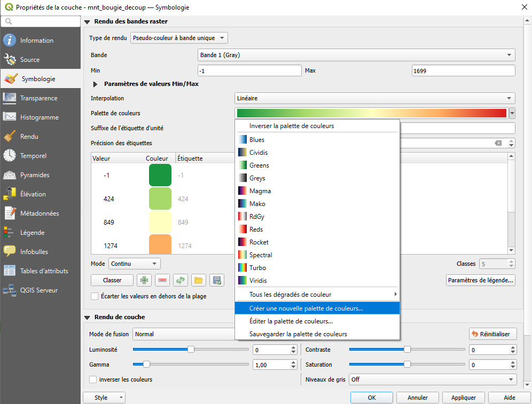Choose Créer une nouvelle palette de couleurs
Screen dimensions: 532x404
point(306,308)
